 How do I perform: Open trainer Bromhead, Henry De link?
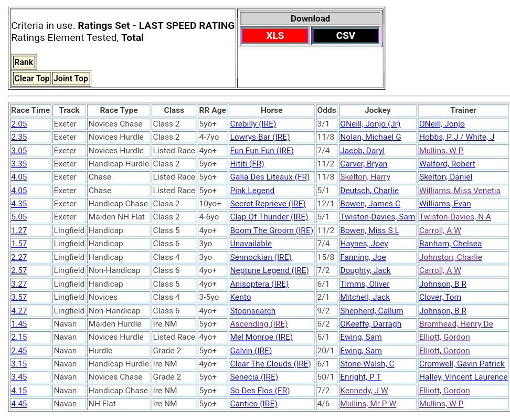[456, 324]
